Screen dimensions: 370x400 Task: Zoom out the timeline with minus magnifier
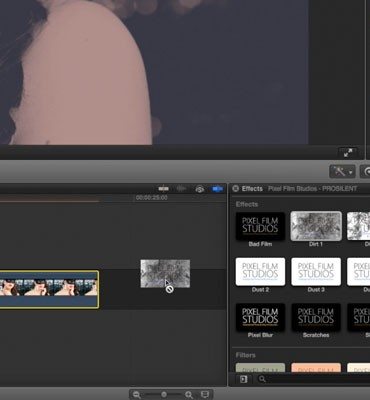pos(137,395)
